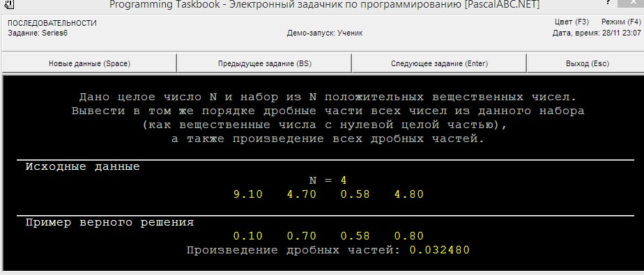This screenshot has width=644, height=275.
Task: Go to Предыдущее задание (BS)
Action: (x=265, y=63)
